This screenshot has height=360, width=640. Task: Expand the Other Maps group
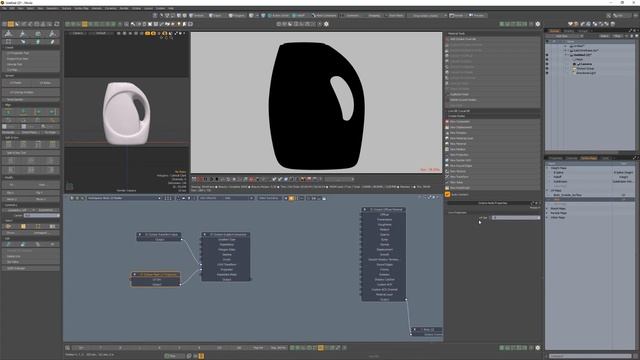548,218
